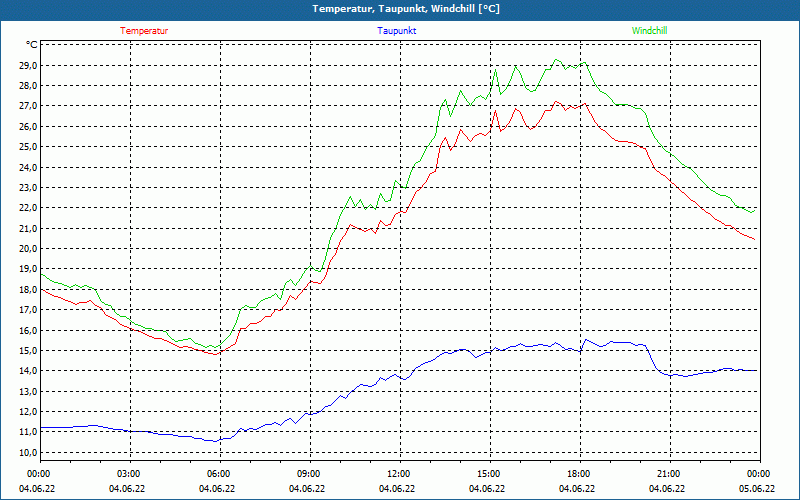
Task: Click the '26,0' y-axis value
Action: pyautogui.click(x=28, y=127)
